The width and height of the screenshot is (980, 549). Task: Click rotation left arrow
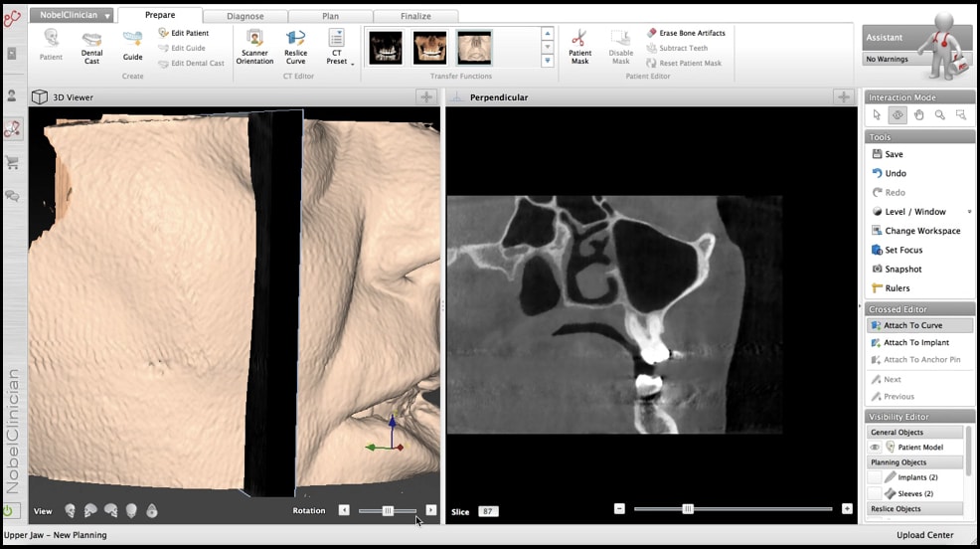coord(344,510)
